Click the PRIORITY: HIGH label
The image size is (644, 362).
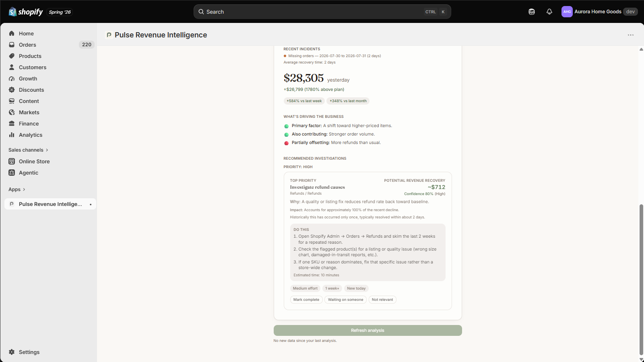click(x=298, y=167)
